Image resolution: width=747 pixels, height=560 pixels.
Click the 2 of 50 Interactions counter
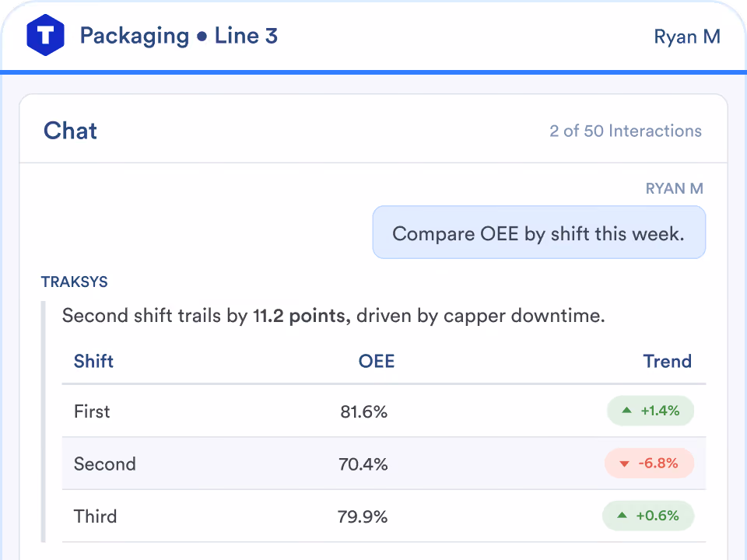tap(626, 131)
